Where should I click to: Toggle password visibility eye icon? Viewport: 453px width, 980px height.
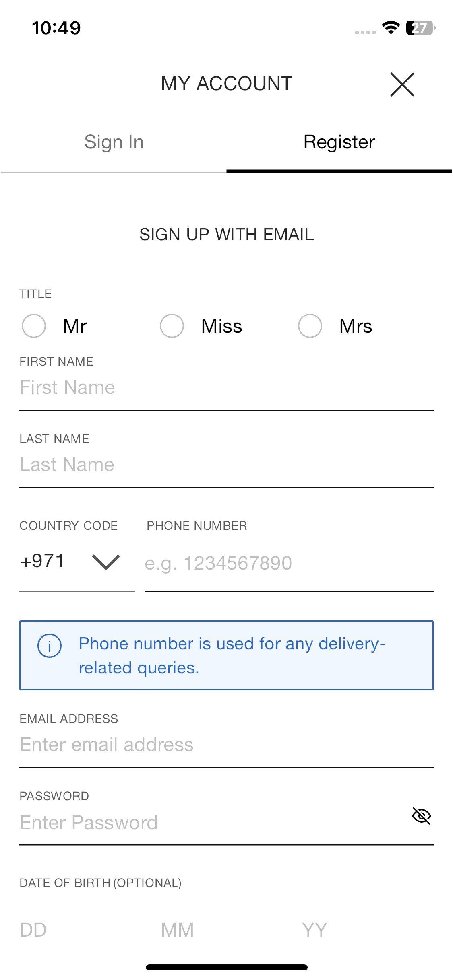click(421, 816)
